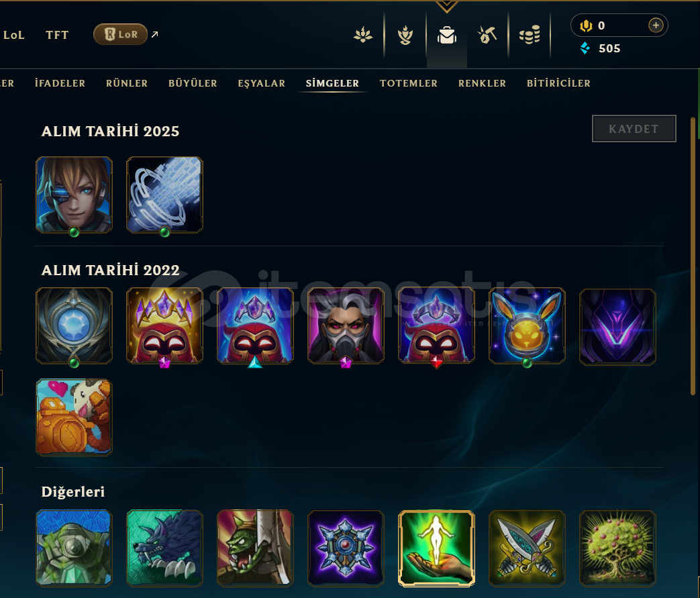Click the KAYDET button
This screenshot has width=700, height=598.
click(x=634, y=129)
